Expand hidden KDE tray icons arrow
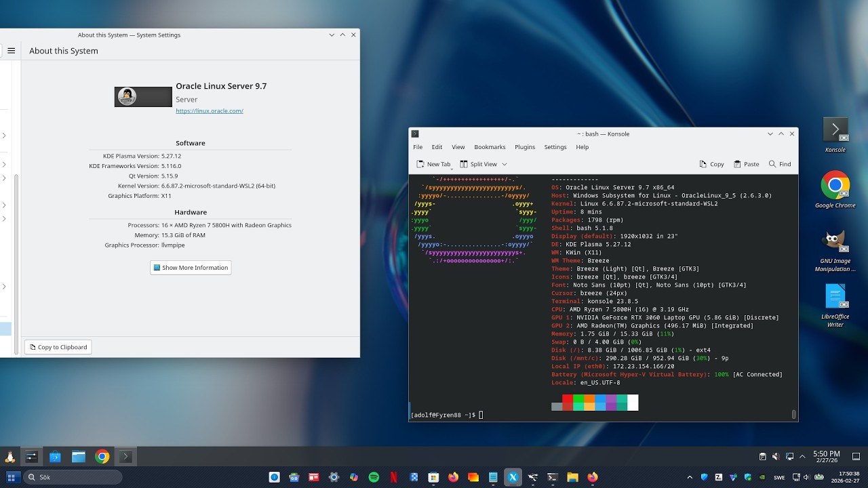The image size is (868, 488). (803, 457)
